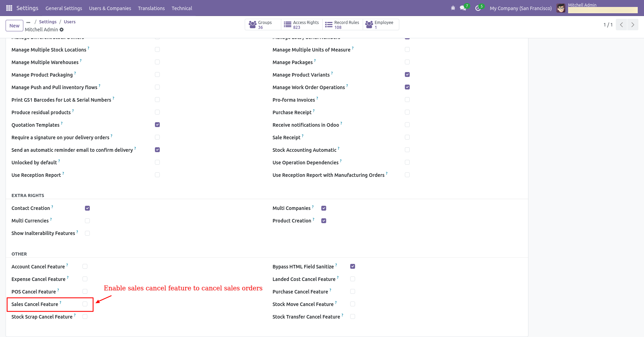Go to Users breadcrumb link
The height and width of the screenshot is (337, 644).
coord(70,22)
